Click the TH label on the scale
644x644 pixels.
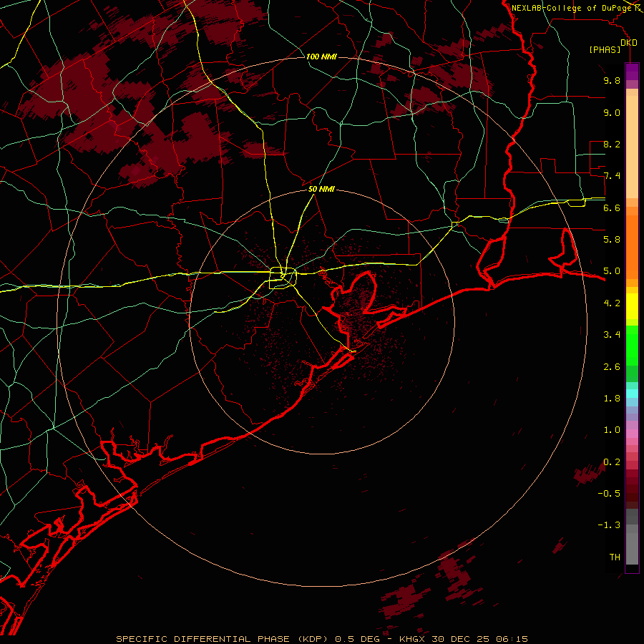615,557
